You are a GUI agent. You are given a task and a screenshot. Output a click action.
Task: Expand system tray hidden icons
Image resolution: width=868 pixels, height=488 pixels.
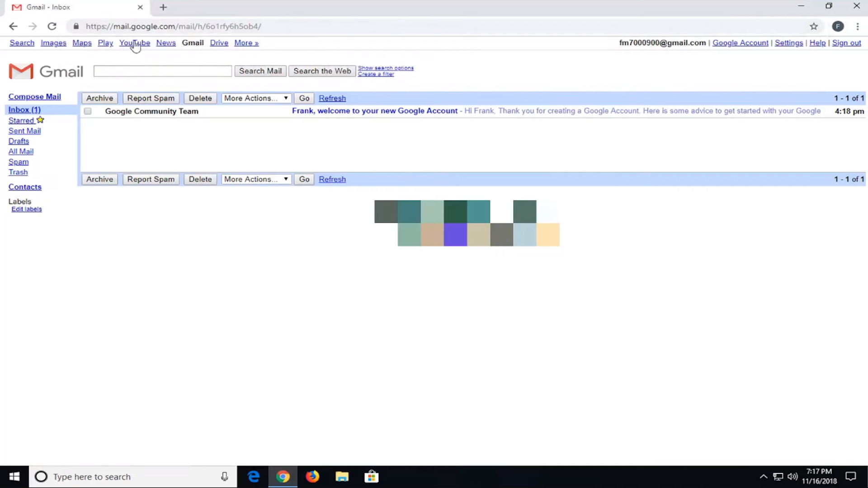[763, 476]
